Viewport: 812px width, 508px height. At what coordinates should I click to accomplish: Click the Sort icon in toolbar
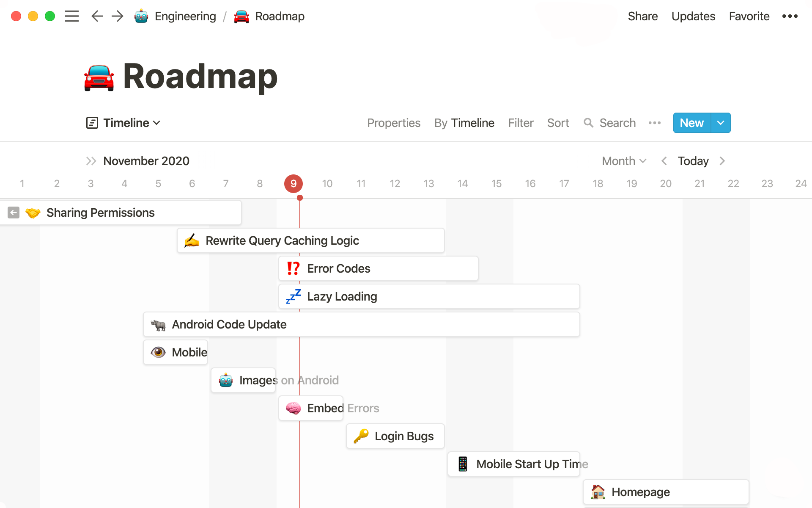(x=558, y=123)
